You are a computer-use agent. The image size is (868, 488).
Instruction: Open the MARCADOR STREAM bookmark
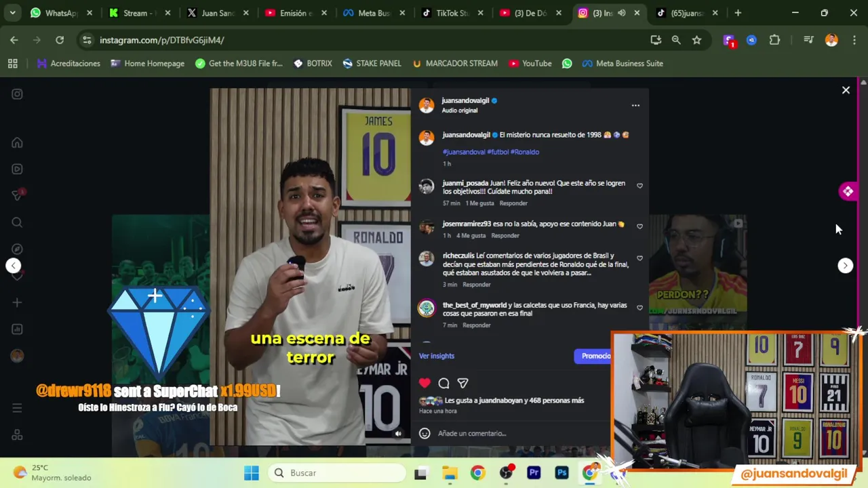coord(455,64)
